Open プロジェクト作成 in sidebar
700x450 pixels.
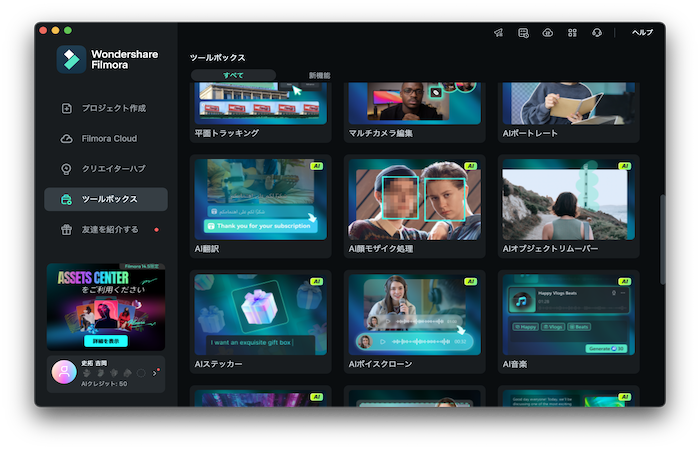point(113,108)
